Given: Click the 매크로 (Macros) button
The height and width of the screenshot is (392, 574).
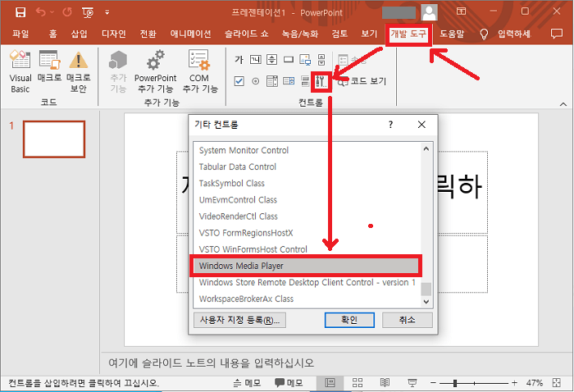Looking at the screenshot, I should point(49,66).
